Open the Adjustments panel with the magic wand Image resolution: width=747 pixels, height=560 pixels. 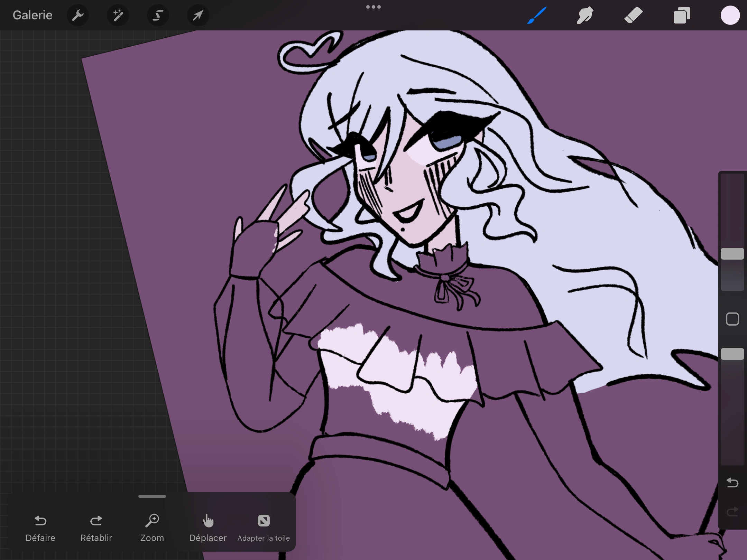tap(118, 15)
